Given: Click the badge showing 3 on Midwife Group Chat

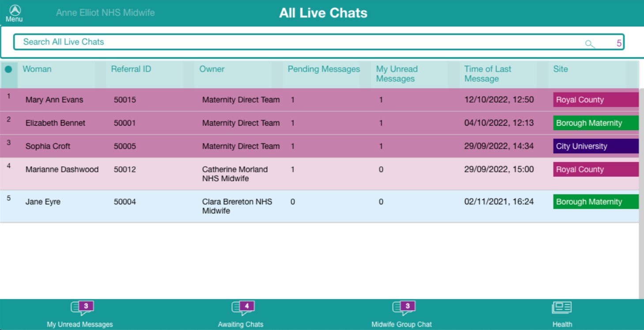Looking at the screenshot, I should point(407,305).
